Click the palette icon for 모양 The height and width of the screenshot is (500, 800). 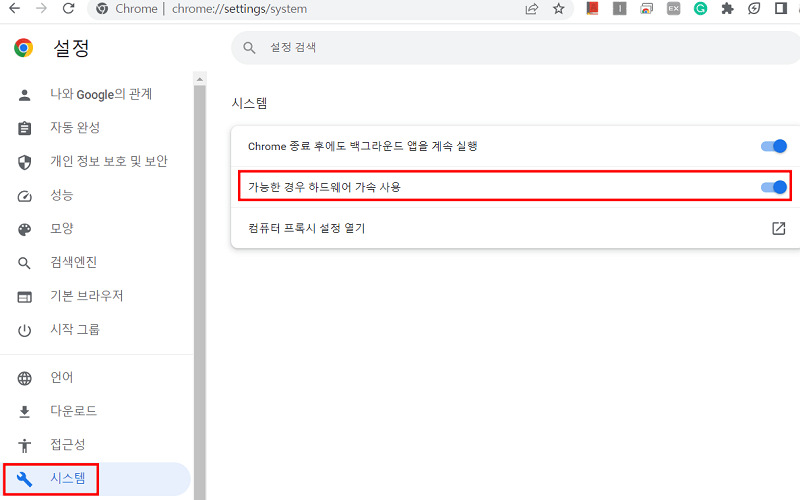coord(24,230)
